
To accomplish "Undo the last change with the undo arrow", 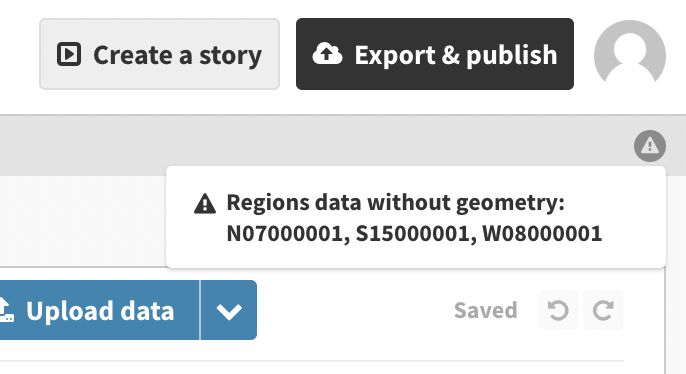I will pos(558,310).
